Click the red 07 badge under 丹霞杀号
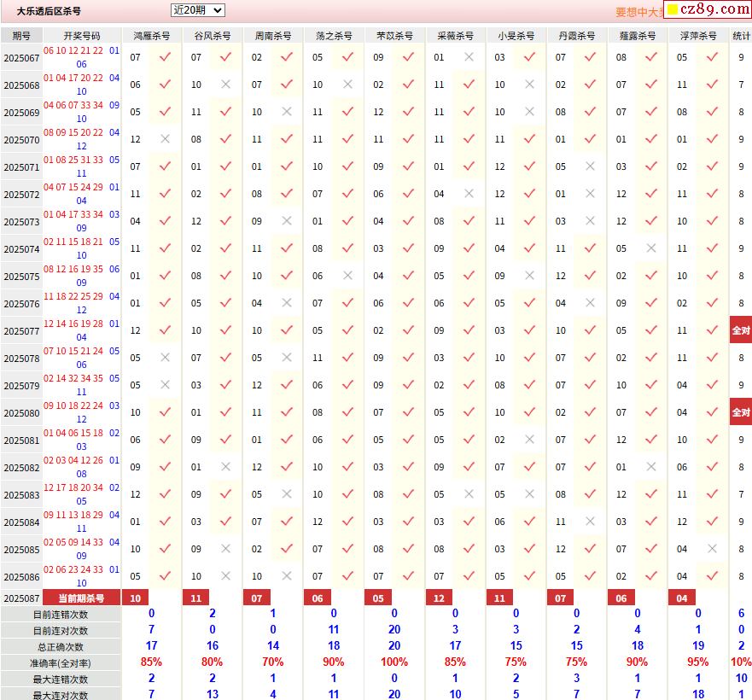The width and height of the screenshot is (752, 700). [x=560, y=598]
